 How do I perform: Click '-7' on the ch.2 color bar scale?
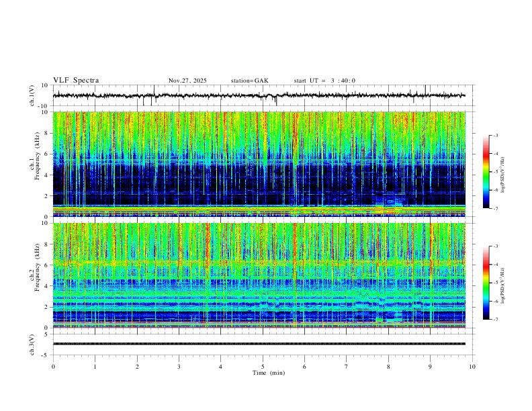(x=496, y=320)
